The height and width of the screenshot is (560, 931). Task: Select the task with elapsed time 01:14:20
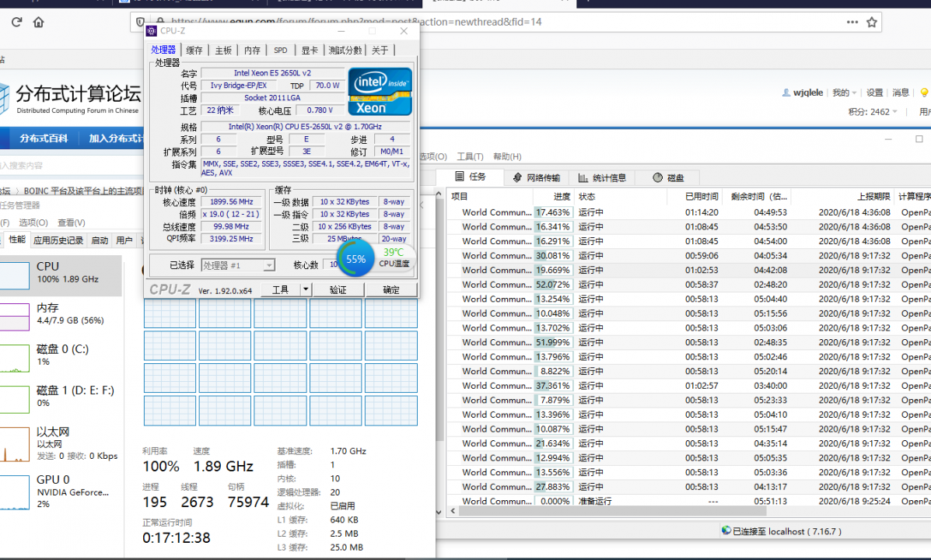tap(689, 212)
